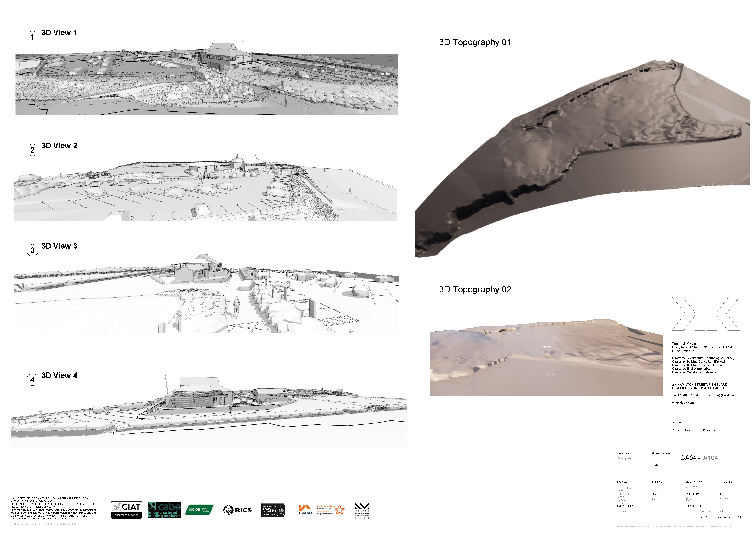The height and width of the screenshot is (534, 756).
Task: Click the circled number 1 view marker
Action: tap(32, 37)
